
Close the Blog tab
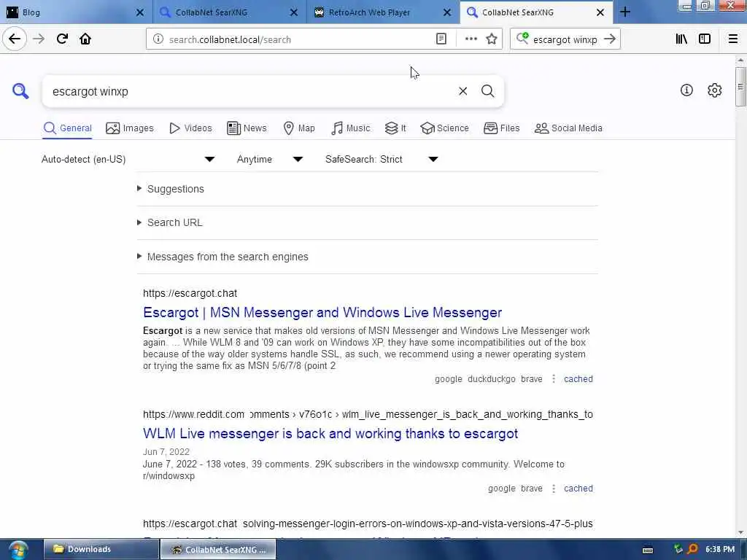pos(139,12)
